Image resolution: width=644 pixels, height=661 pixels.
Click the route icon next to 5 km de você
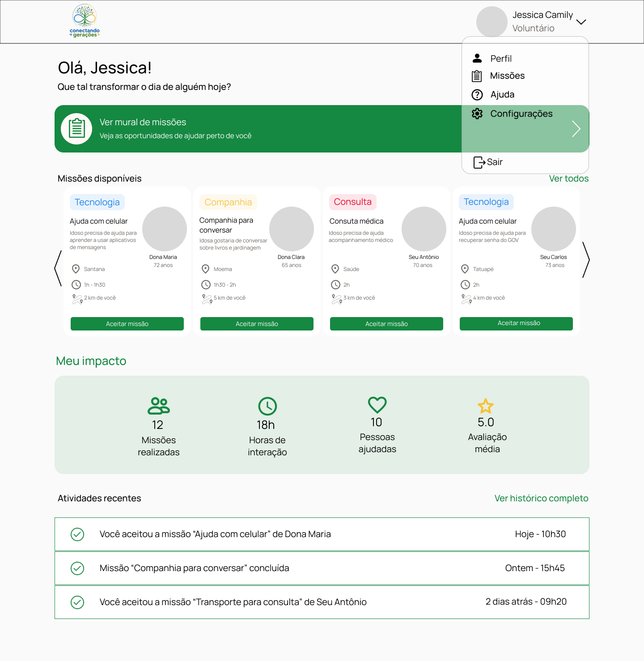pos(207,299)
